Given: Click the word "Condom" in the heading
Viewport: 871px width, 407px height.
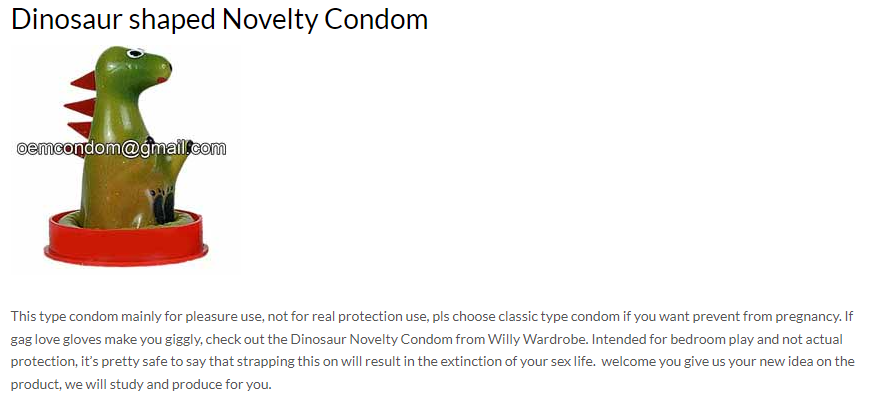Looking at the screenshot, I should point(376,19).
